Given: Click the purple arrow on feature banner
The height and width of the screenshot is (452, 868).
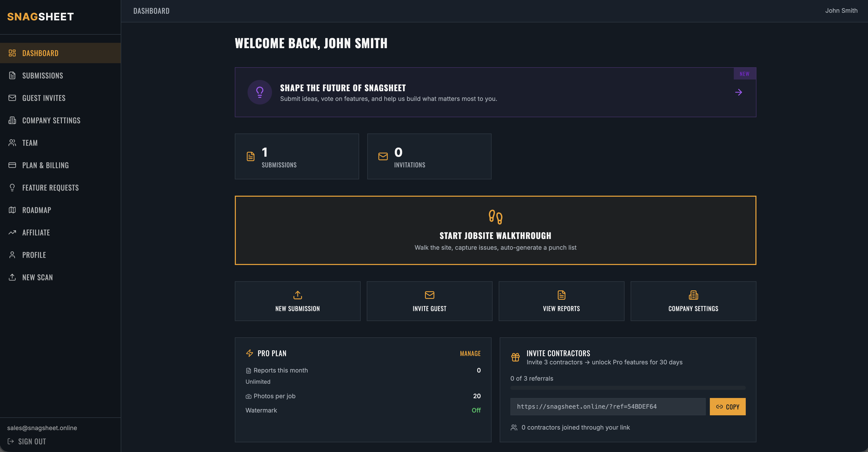Looking at the screenshot, I should 738,92.
